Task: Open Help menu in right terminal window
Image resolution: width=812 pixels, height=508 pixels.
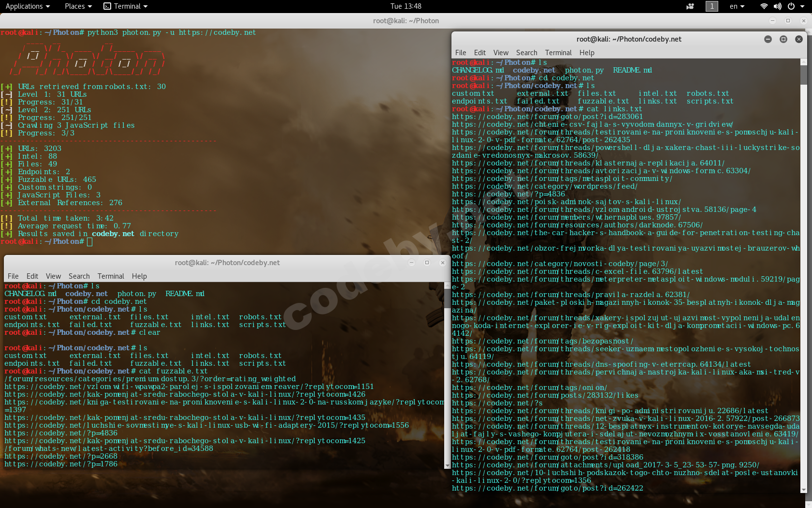Action: click(587, 53)
